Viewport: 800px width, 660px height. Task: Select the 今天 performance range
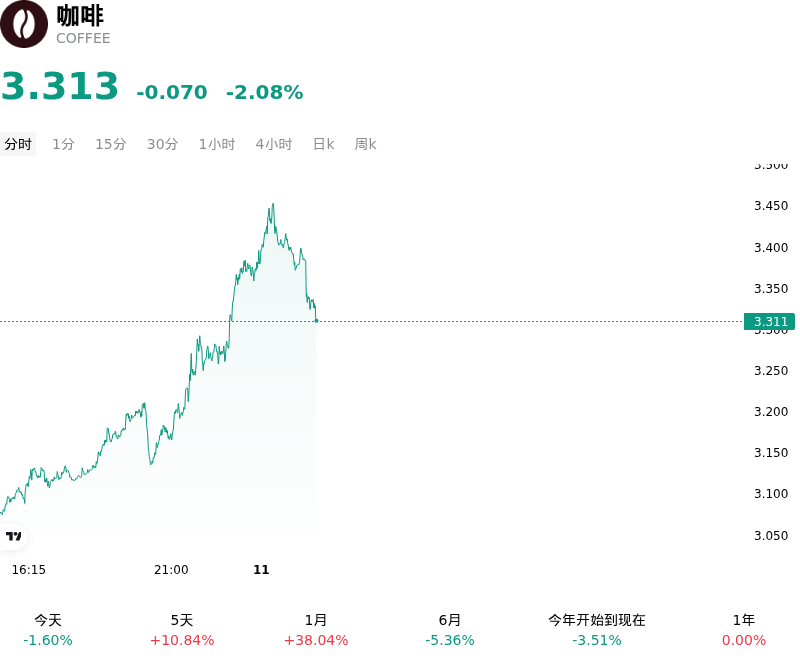[x=48, y=630]
